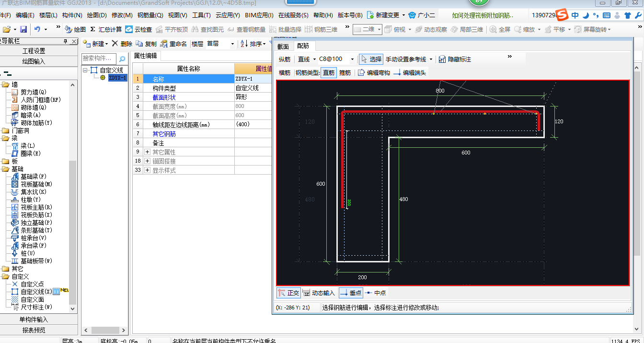This screenshot has height=343, width=644.
Task: Click the search magnifier in the component list
Action: click(122, 59)
